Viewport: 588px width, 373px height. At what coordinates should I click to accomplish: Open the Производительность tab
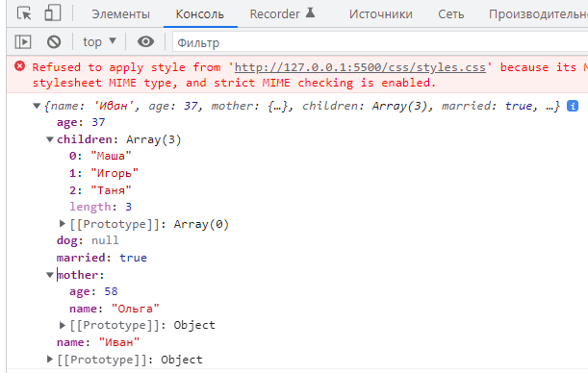click(x=538, y=14)
